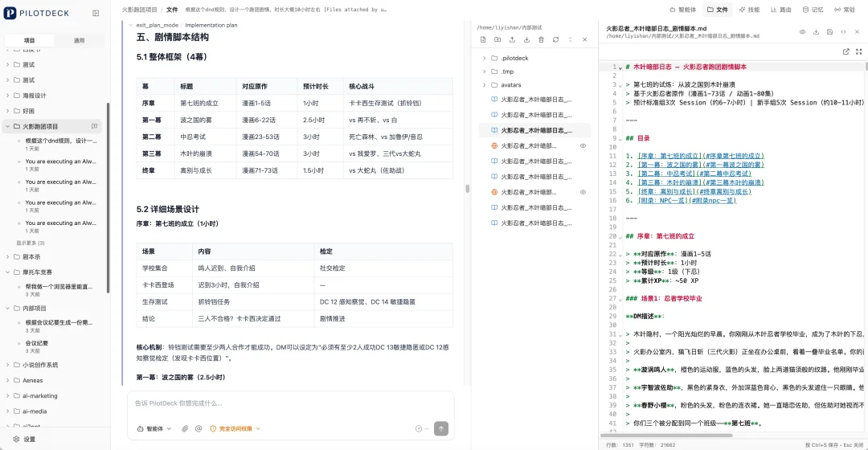
Task: Click 显示更多 (3) link
Action: tap(31, 243)
